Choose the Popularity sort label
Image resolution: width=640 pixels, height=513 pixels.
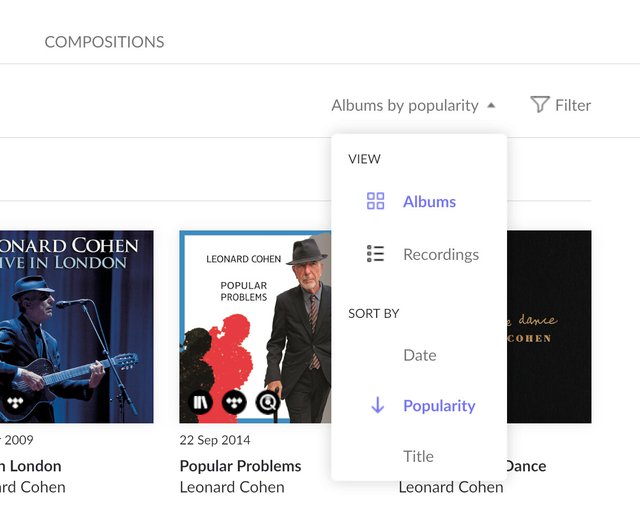tap(439, 405)
